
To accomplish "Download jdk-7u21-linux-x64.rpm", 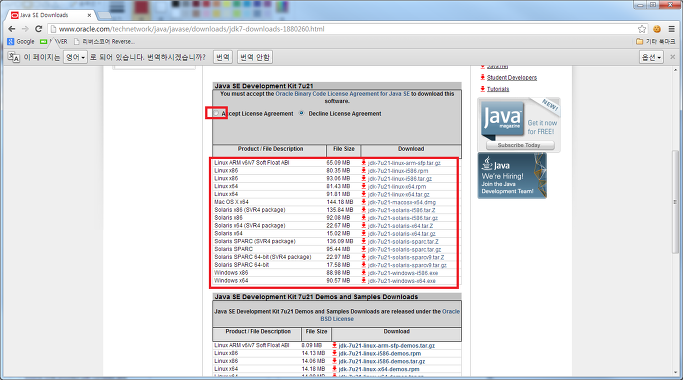I will [x=397, y=187].
